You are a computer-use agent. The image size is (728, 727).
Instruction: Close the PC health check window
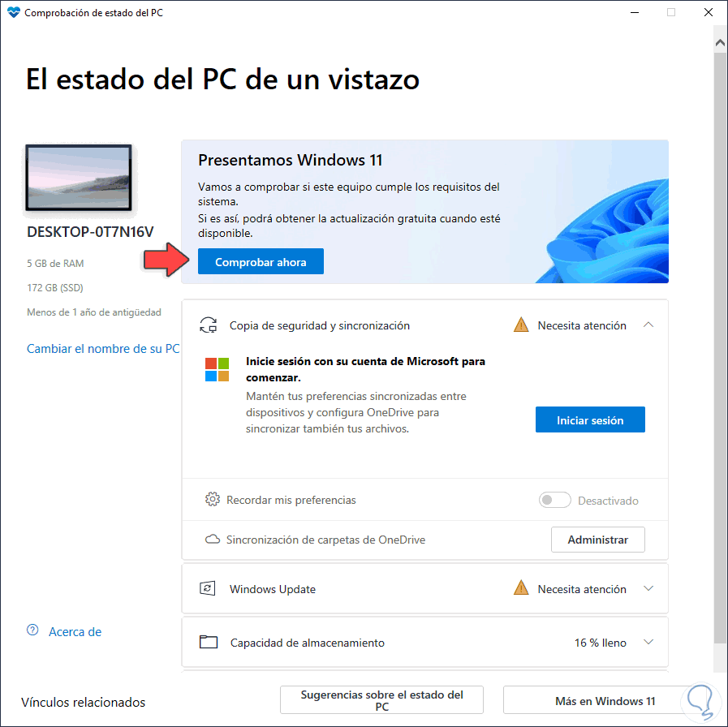point(708,12)
